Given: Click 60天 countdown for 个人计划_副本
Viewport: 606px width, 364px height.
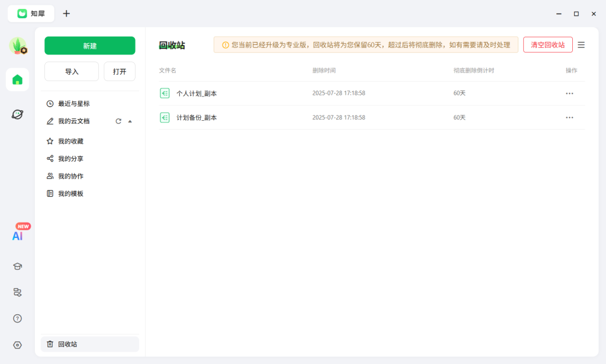Looking at the screenshot, I should (x=459, y=93).
